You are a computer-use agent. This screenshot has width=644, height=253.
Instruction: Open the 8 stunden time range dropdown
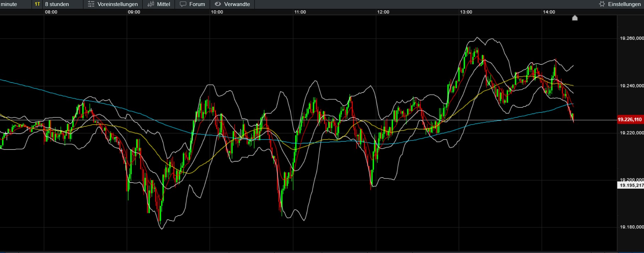pos(57,4)
